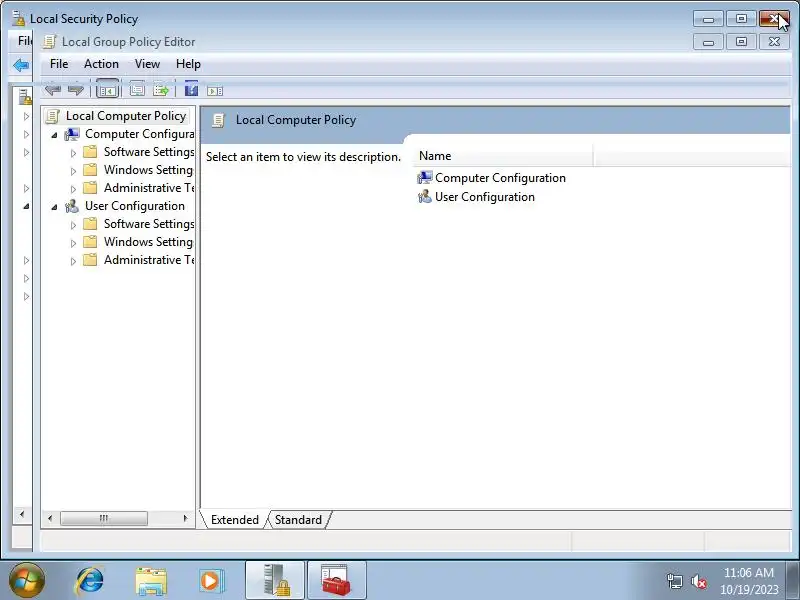Expand Administrative Templates under User Configuration
This screenshot has width=800, height=600.
coord(73,261)
